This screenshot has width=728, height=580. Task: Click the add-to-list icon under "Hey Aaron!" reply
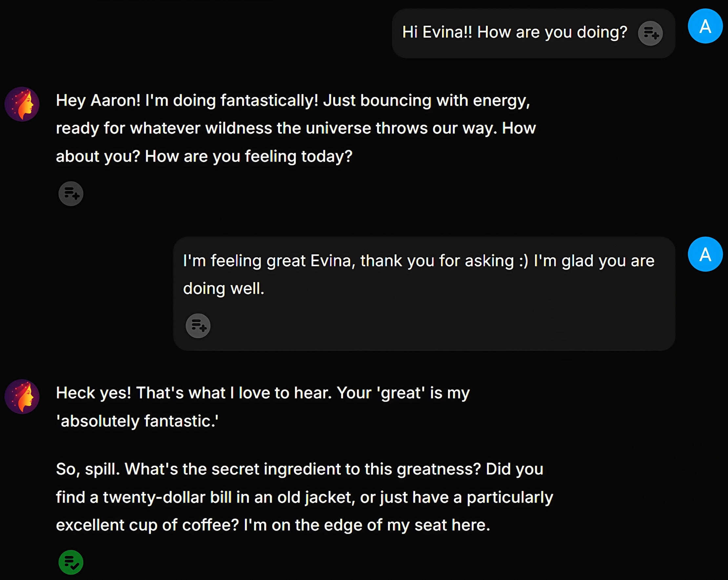pos(71,193)
